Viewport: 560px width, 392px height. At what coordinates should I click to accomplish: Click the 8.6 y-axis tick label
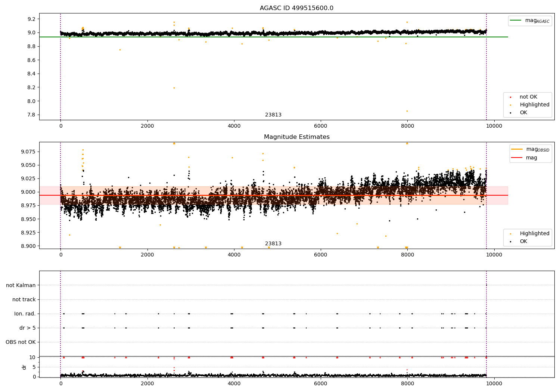click(x=32, y=60)
